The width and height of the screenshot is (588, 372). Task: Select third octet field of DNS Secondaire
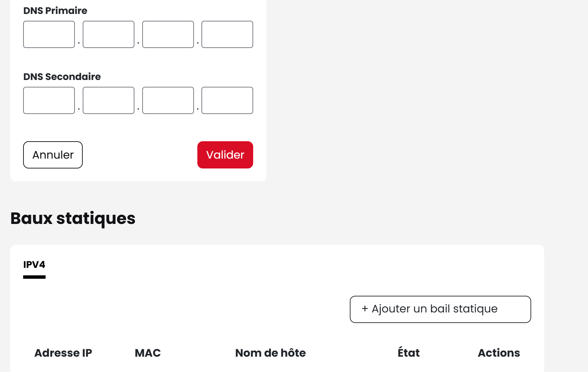[168, 100]
